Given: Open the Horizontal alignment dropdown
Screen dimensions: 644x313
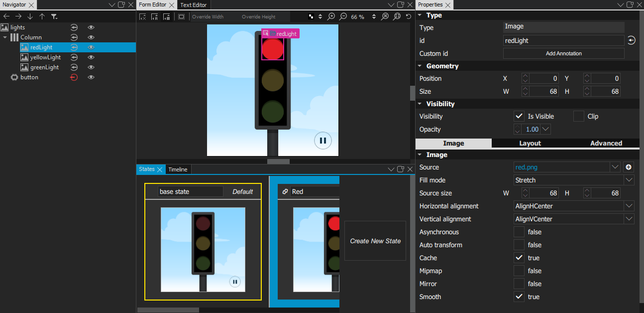Looking at the screenshot, I should (574, 206).
